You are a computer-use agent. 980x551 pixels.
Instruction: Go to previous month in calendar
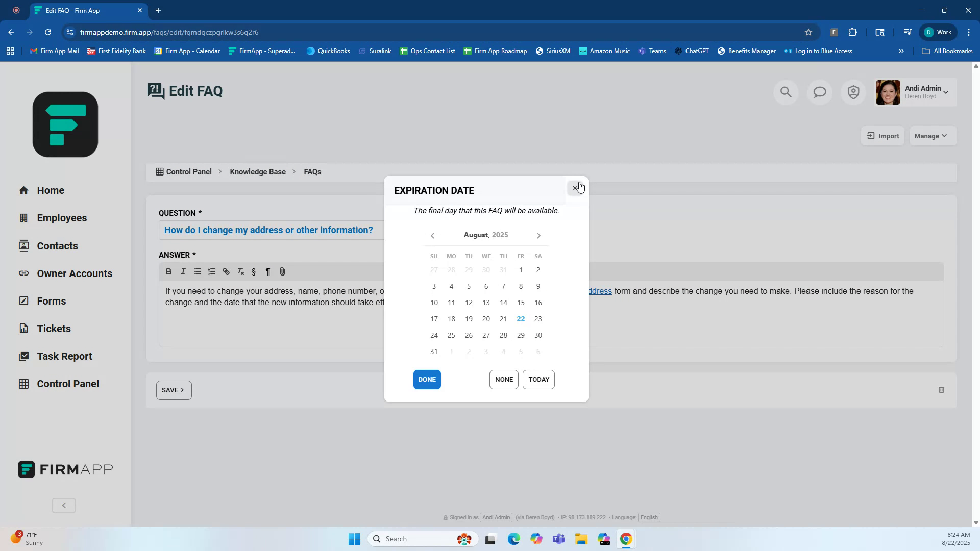point(432,236)
